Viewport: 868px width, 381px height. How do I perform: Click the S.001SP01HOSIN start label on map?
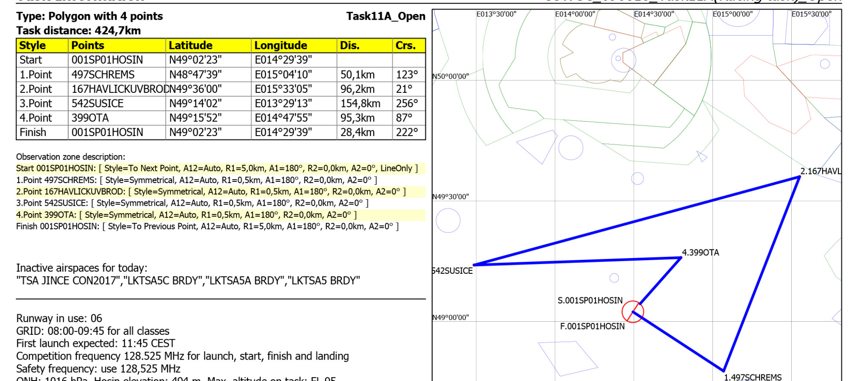tap(590, 301)
